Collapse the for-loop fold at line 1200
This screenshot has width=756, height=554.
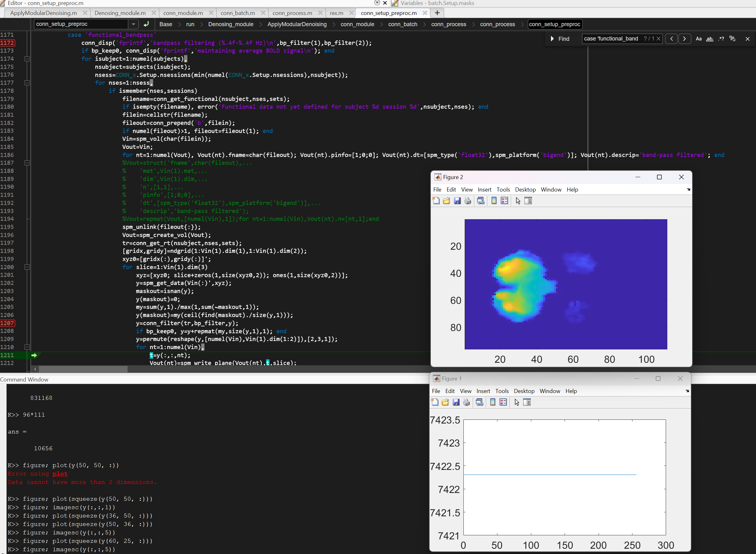pyautogui.click(x=27, y=267)
